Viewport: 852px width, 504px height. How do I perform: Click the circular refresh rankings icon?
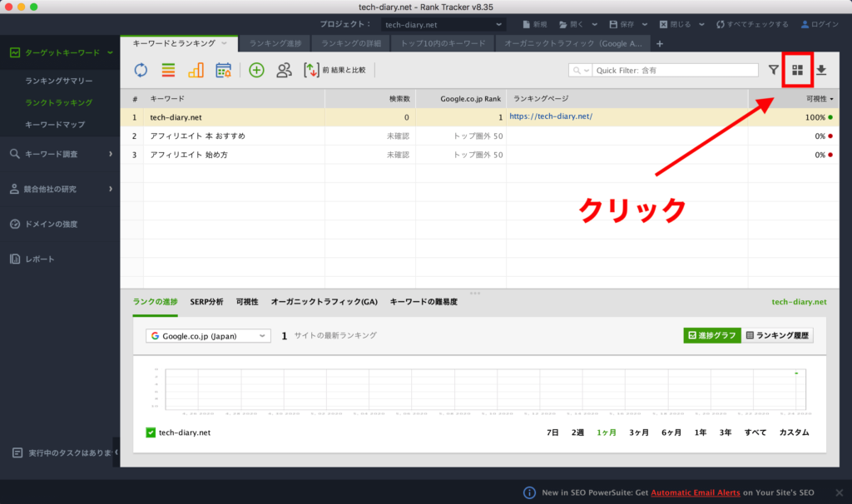[141, 70]
